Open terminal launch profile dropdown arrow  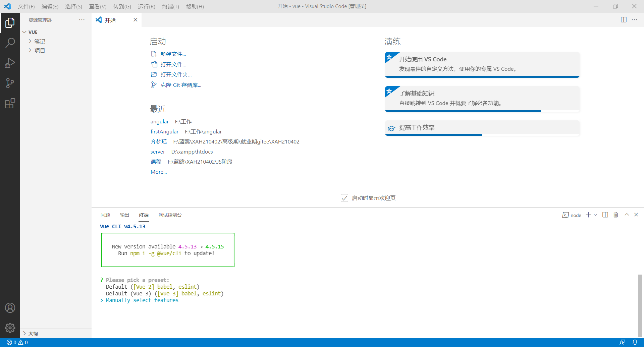coord(595,215)
